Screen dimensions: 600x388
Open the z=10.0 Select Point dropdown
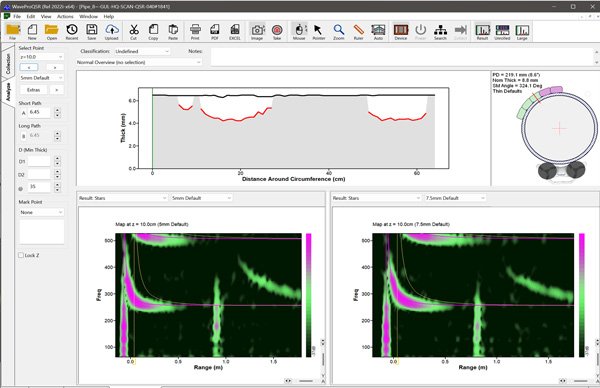[x=41, y=57]
